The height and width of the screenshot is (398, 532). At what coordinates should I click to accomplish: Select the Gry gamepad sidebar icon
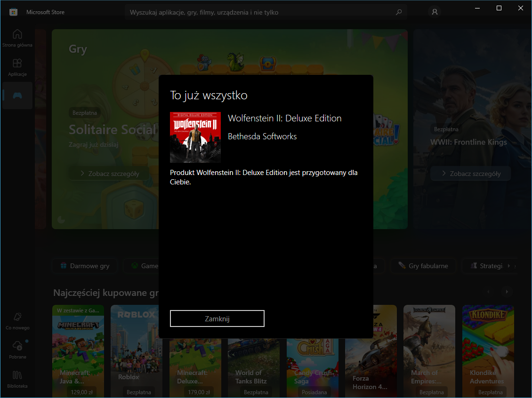pos(17,96)
